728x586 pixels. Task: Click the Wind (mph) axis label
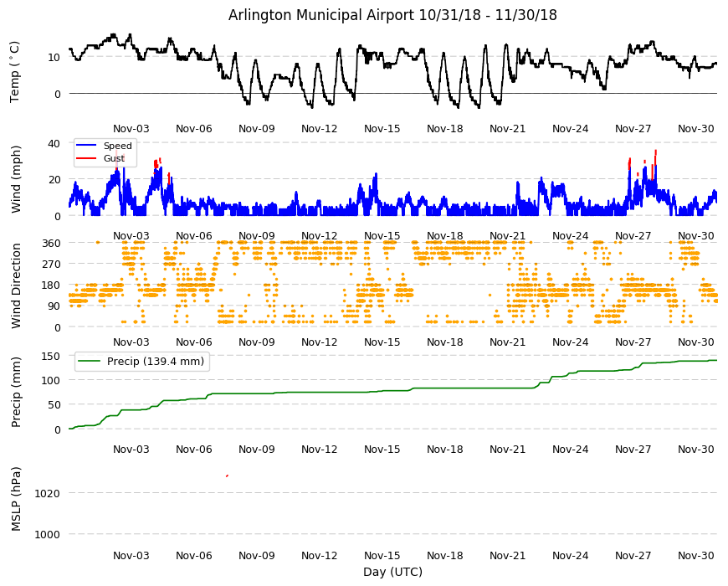[16, 179]
